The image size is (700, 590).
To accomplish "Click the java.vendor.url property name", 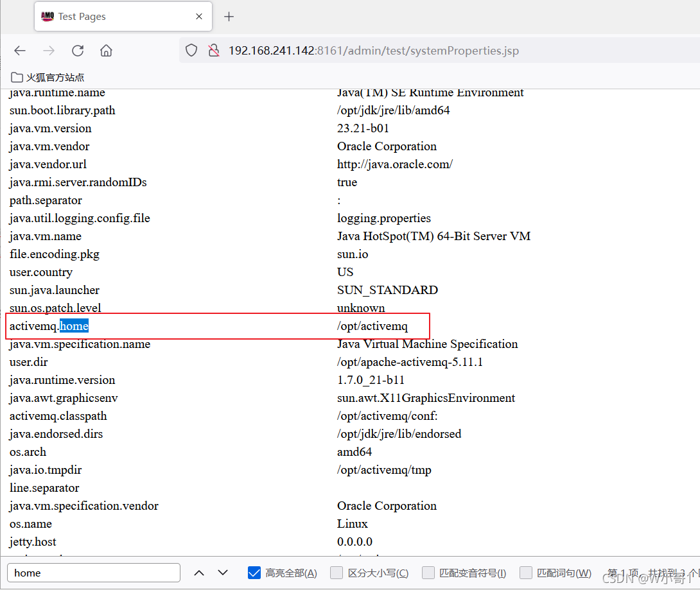I will (x=48, y=164).
